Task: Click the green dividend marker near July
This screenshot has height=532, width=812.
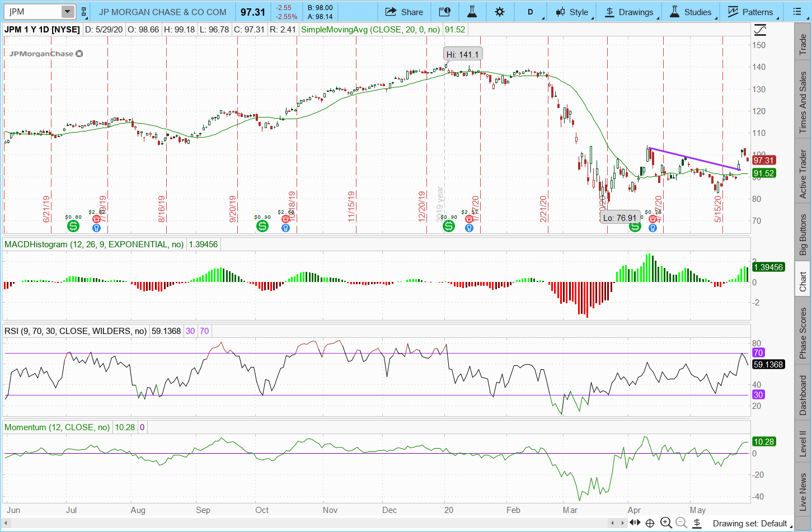Action: 73,226
